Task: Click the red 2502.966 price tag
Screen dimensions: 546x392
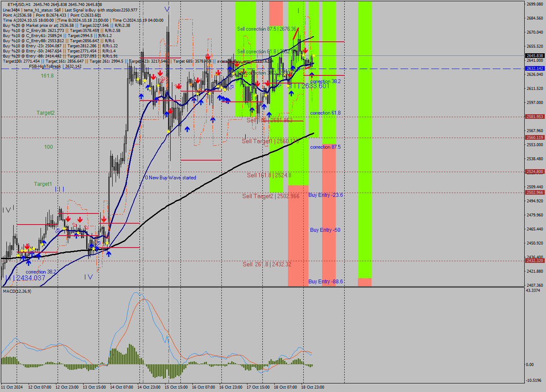Action: [534, 193]
